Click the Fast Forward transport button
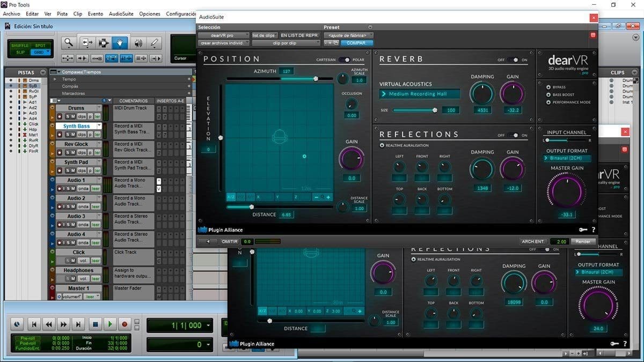The width and height of the screenshot is (644, 362). [x=64, y=324]
